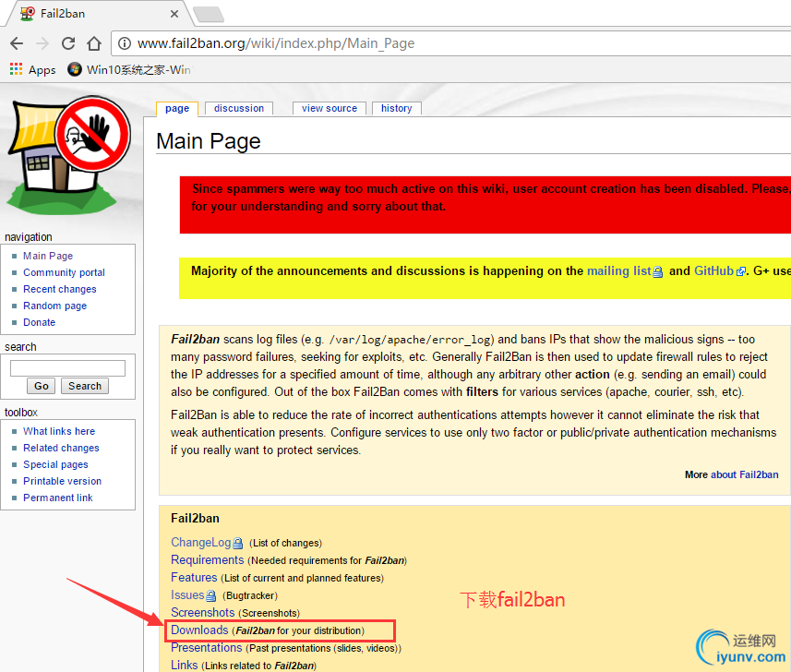The height and width of the screenshot is (672, 791).
Task: Click the bold 'Fail2ban' section heading
Action: (x=196, y=519)
